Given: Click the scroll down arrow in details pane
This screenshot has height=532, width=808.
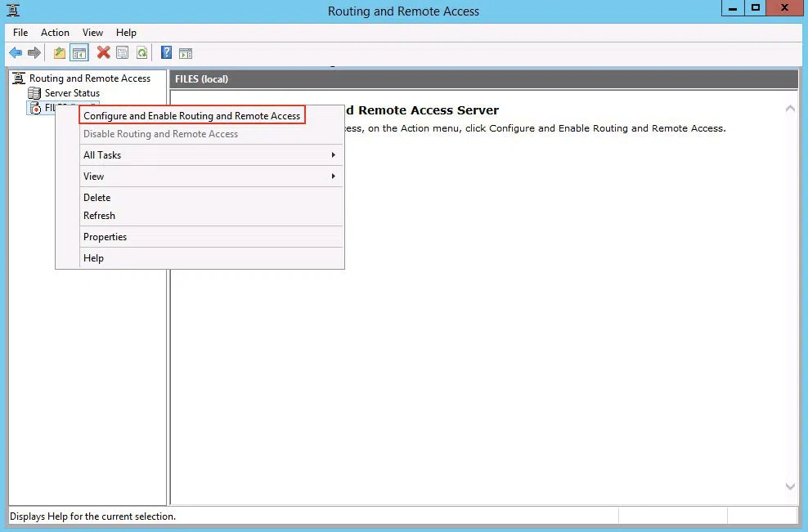Looking at the screenshot, I should [790, 486].
